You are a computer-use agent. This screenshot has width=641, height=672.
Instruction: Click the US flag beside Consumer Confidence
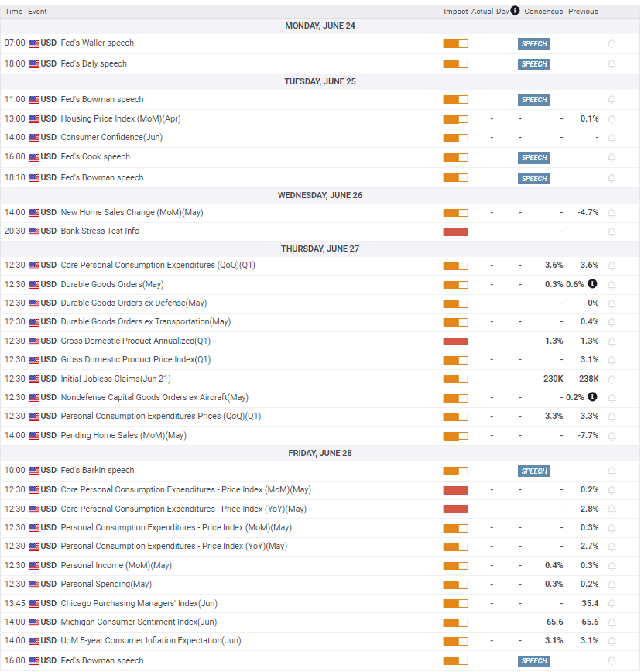click(x=34, y=138)
